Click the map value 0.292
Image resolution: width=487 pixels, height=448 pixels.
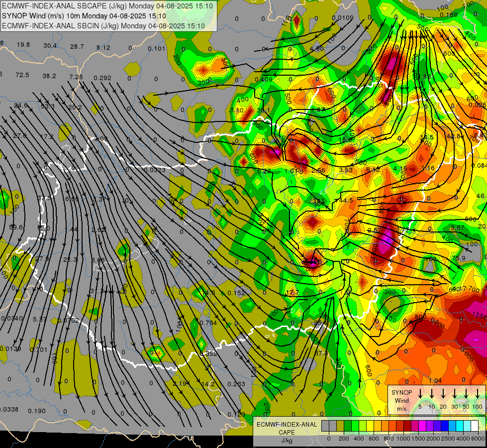(x=102, y=78)
